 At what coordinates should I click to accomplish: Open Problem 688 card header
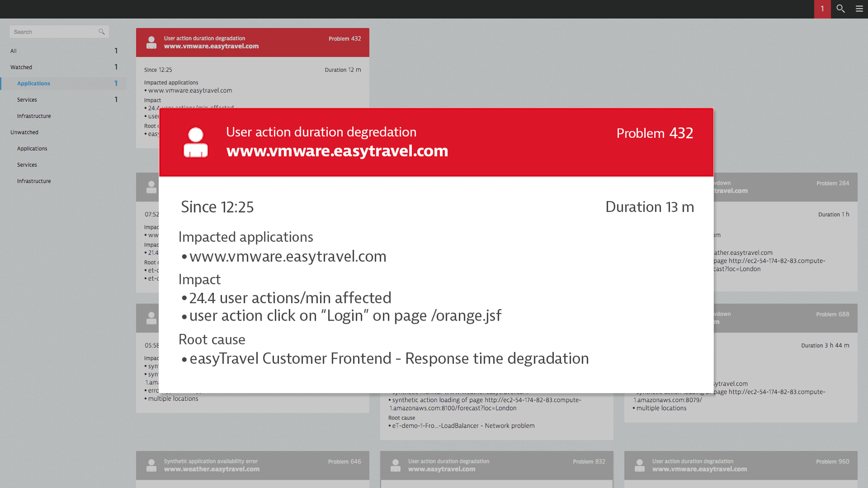pyautogui.click(x=786, y=318)
